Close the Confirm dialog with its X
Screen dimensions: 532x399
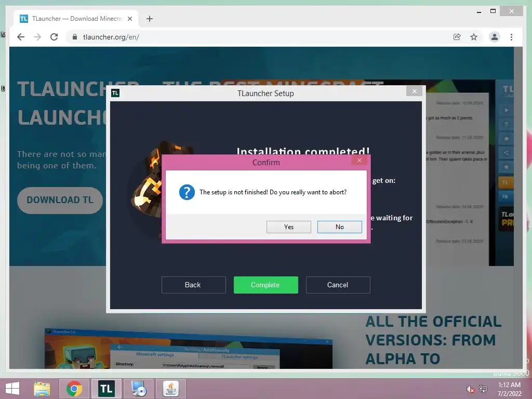click(x=360, y=161)
